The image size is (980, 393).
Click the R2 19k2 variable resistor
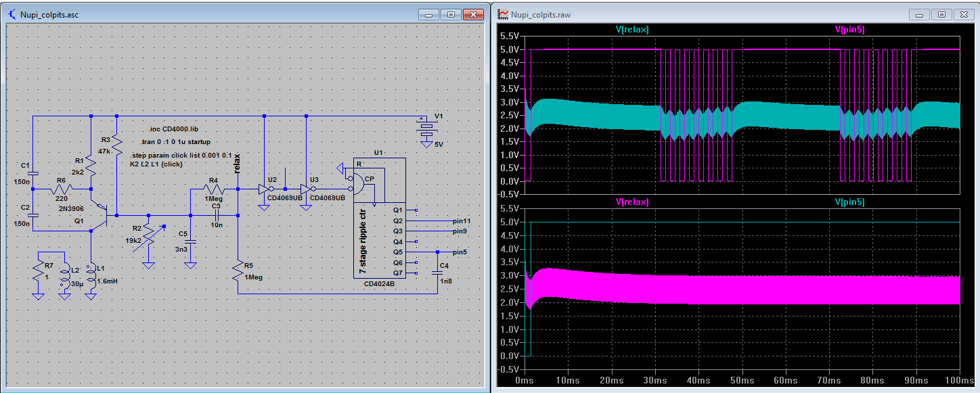pos(148,235)
